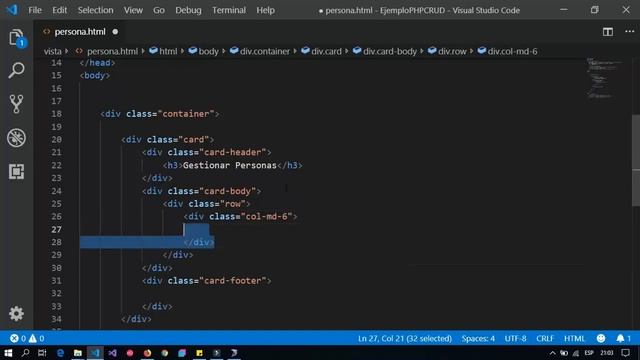Click the feedback smiley in status bar
The height and width of the screenshot is (360, 640).
pos(601,338)
